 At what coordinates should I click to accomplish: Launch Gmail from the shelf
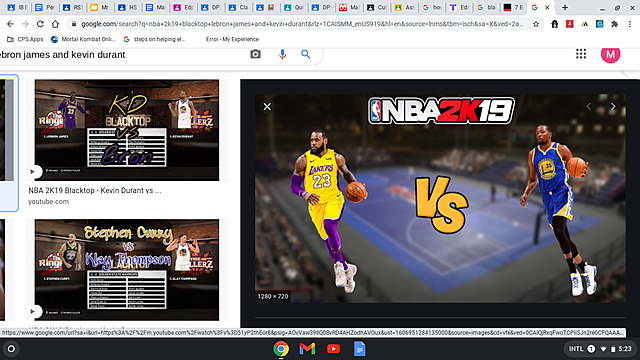[x=307, y=349]
